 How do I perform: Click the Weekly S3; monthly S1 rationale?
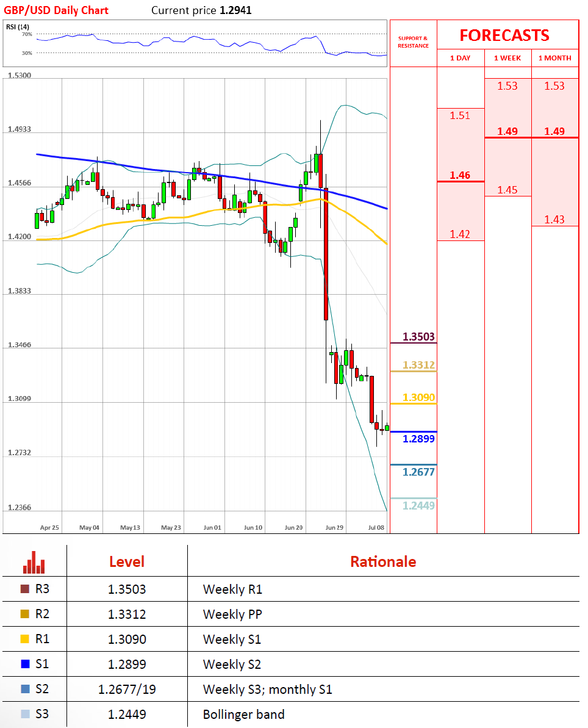(x=268, y=690)
